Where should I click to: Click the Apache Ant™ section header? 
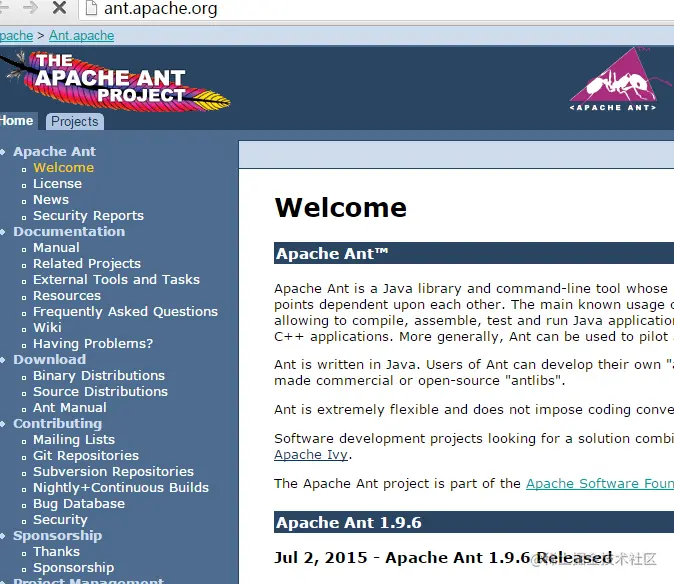click(x=474, y=253)
